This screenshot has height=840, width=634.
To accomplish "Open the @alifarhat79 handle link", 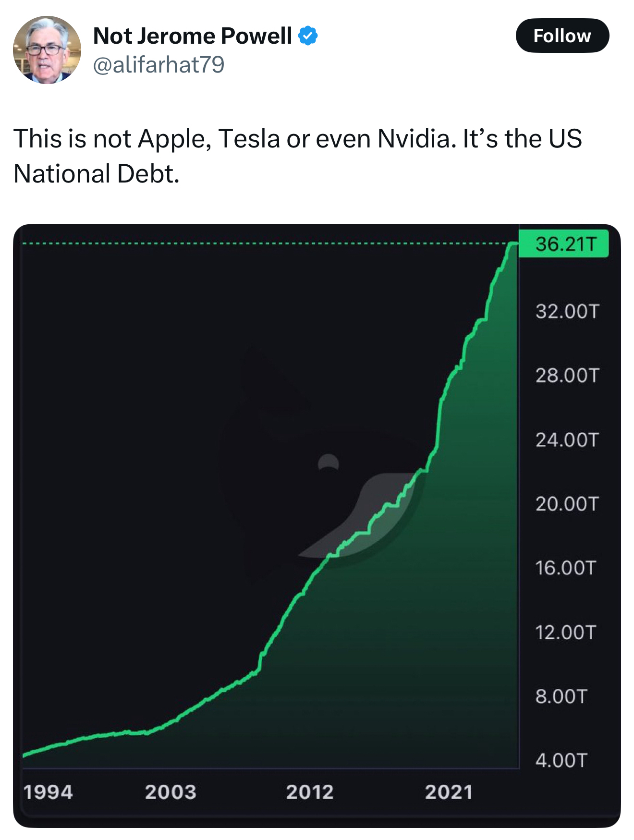I will point(158,65).
